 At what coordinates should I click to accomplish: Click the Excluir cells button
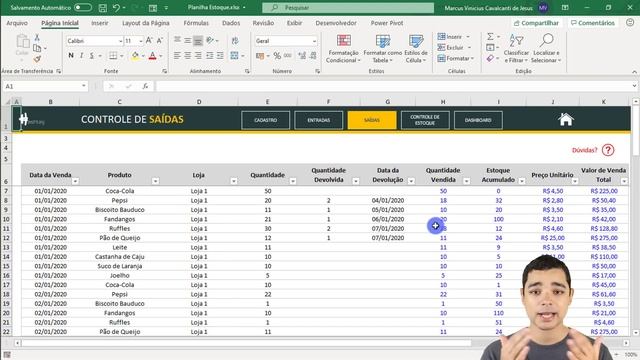(454, 48)
